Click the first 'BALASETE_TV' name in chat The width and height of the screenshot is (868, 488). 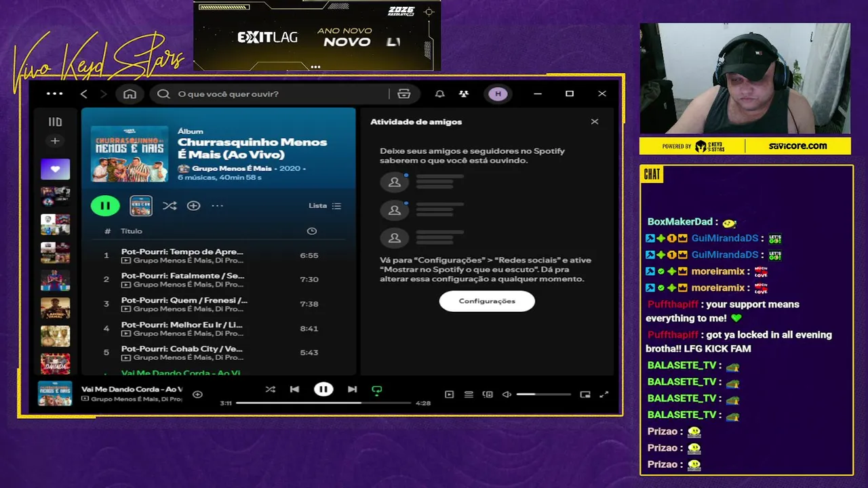click(682, 365)
